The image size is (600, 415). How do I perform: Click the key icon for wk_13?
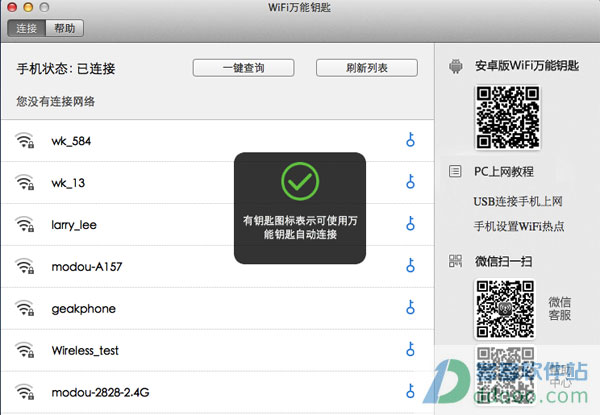point(411,181)
